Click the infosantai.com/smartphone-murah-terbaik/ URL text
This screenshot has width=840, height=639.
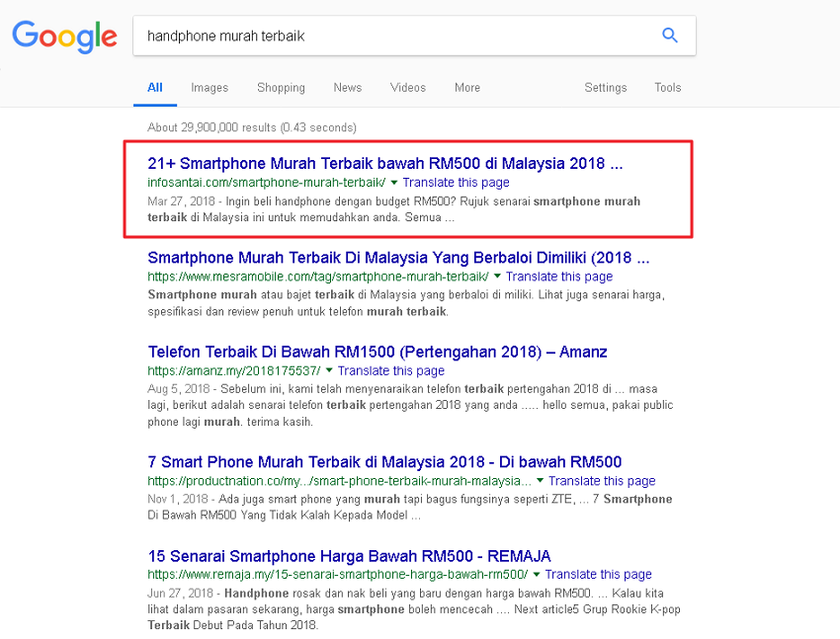(266, 183)
